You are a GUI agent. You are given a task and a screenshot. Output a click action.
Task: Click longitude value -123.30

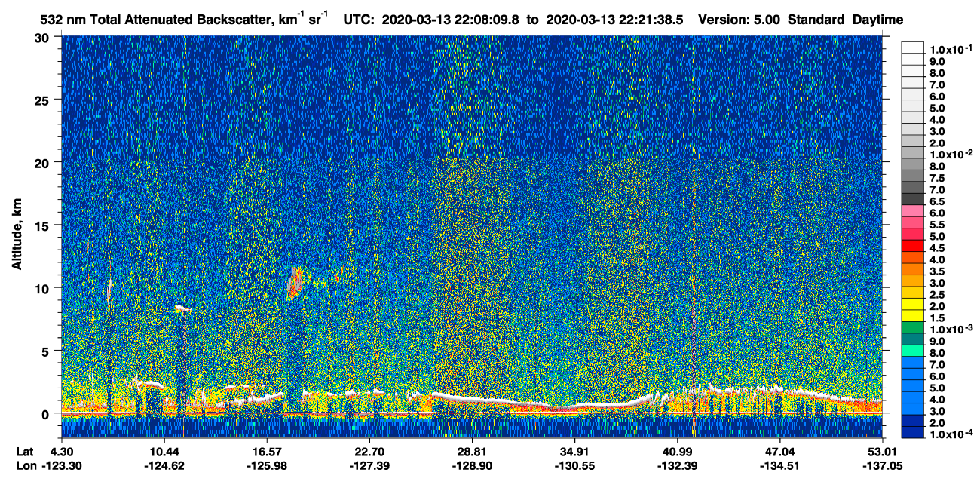(61, 465)
